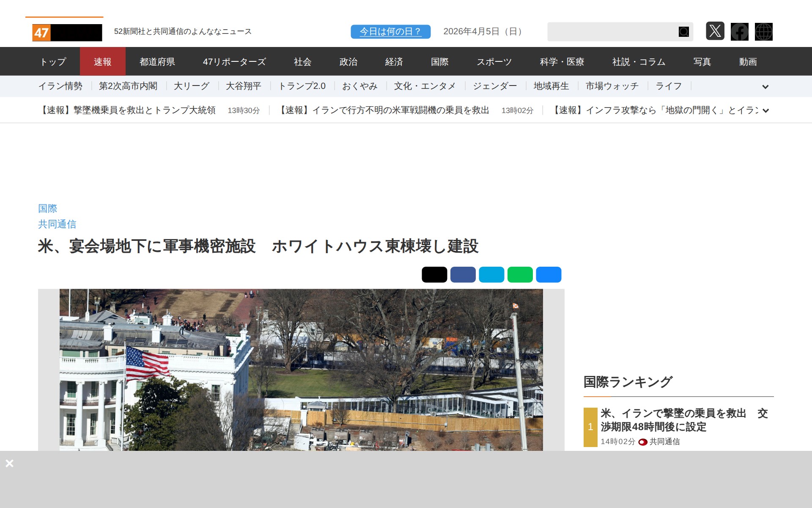Image resolution: width=812 pixels, height=508 pixels.
Task: Click the 今日は何の日？ button
Action: click(x=390, y=31)
